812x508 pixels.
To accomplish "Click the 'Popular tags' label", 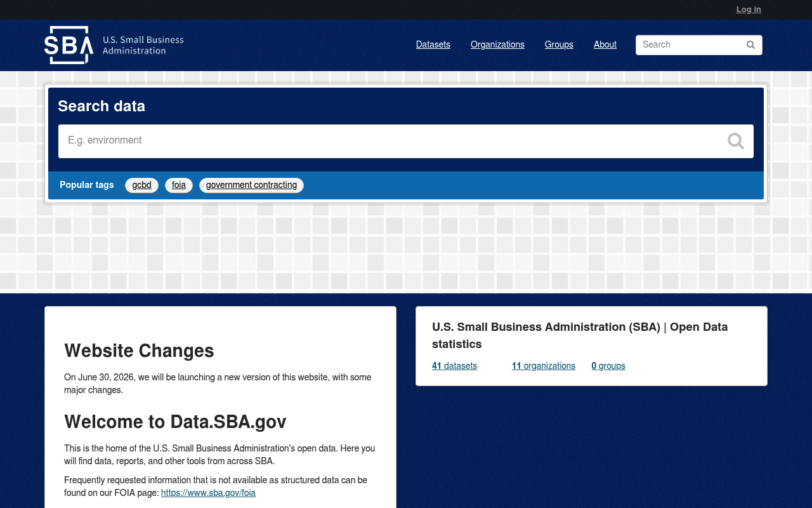I will [x=87, y=185].
